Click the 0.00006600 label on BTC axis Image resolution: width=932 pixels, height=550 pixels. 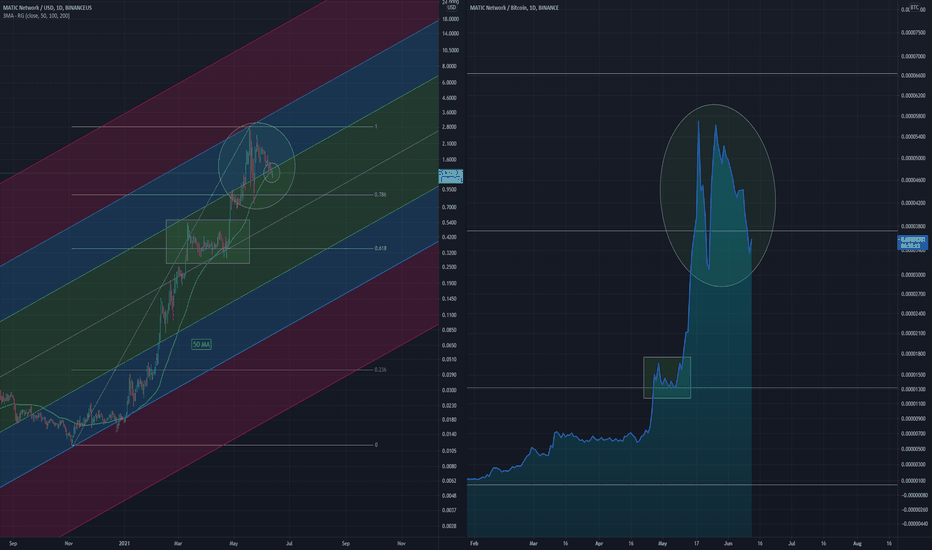pos(914,76)
